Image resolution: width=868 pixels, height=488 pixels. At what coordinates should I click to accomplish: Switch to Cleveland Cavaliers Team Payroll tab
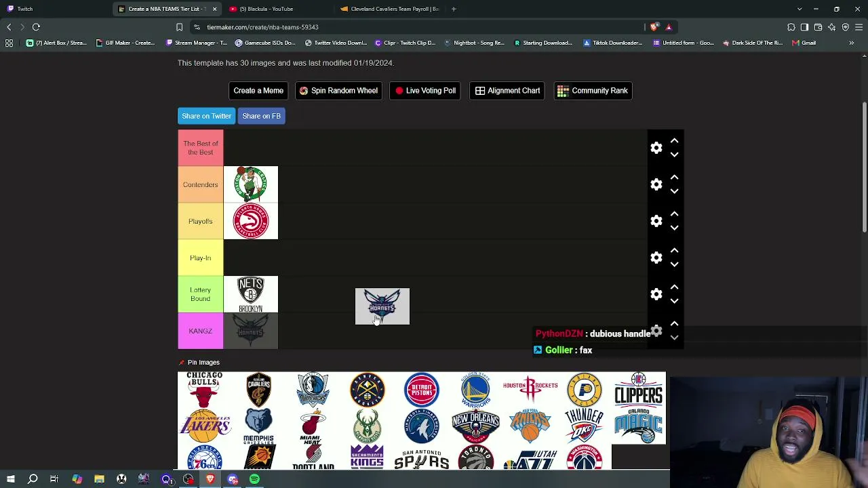coord(390,9)
